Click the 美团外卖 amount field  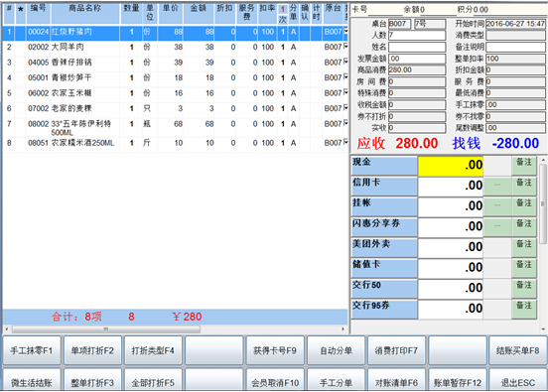451,248
